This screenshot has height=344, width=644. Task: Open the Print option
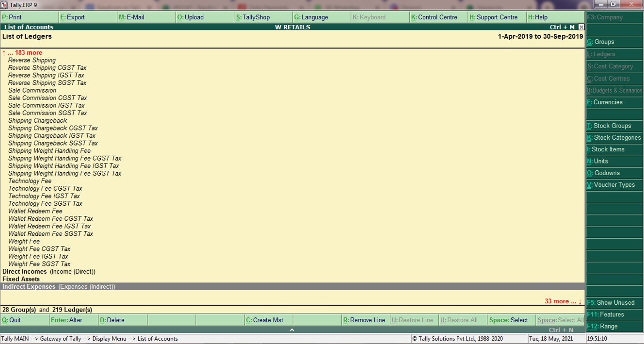click(30, 17)
